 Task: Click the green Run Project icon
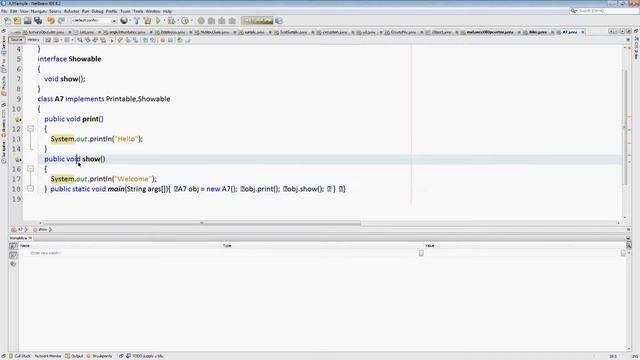pyautogui.click(x=158, y=20)
